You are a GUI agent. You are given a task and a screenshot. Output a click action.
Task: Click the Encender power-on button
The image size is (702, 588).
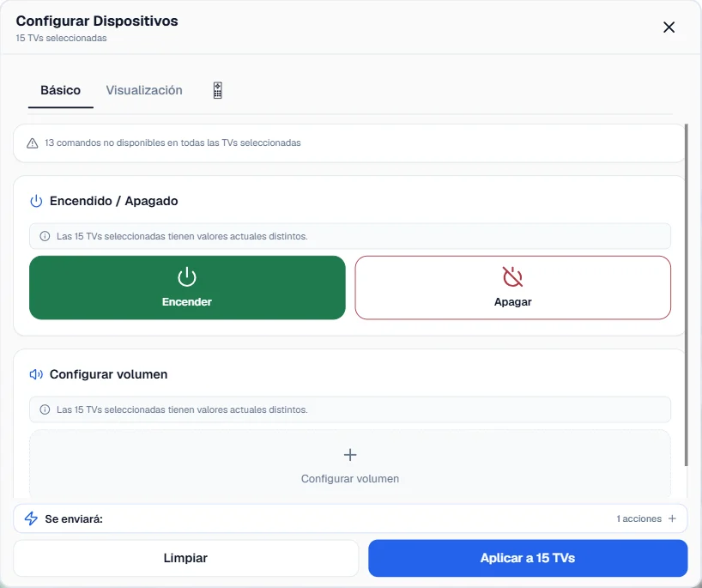pyautogui.click(x=187, y=288)
